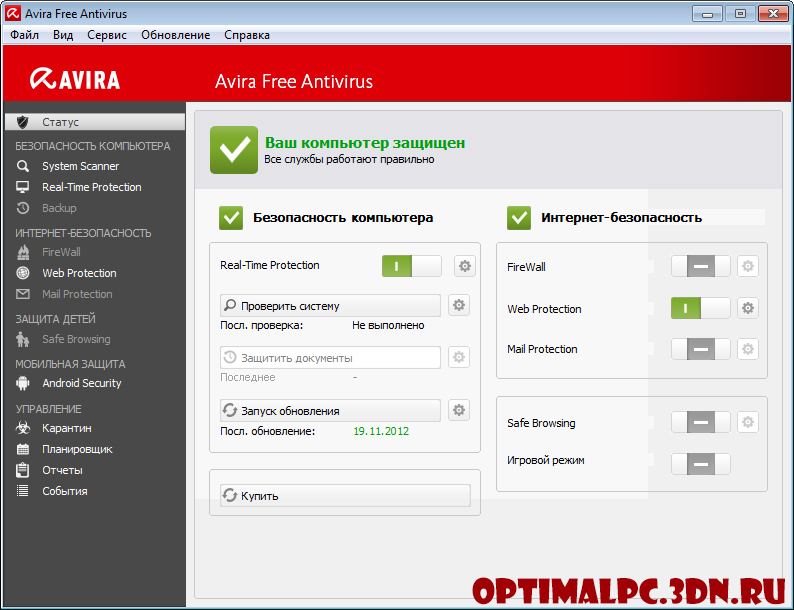
Task: Open Android Security label in the sidebar
Action: (x=82, y=383)
